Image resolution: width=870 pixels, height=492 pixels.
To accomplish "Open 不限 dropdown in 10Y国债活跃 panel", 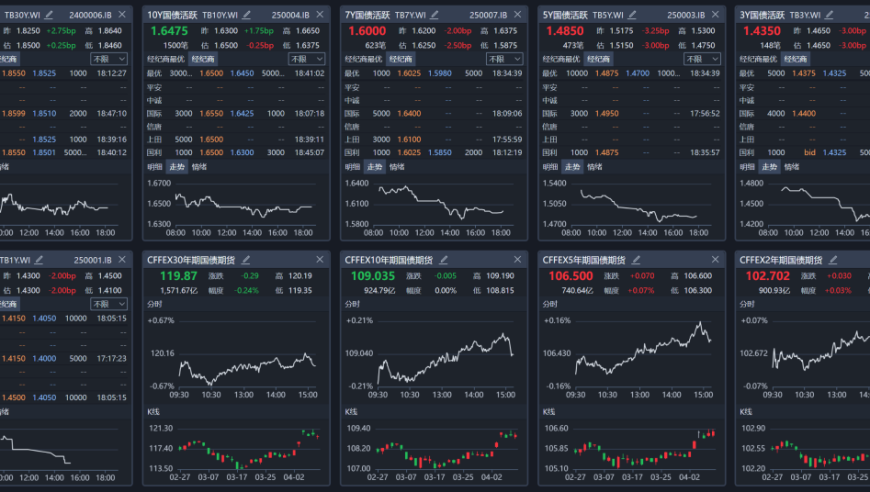I will 307,59.
